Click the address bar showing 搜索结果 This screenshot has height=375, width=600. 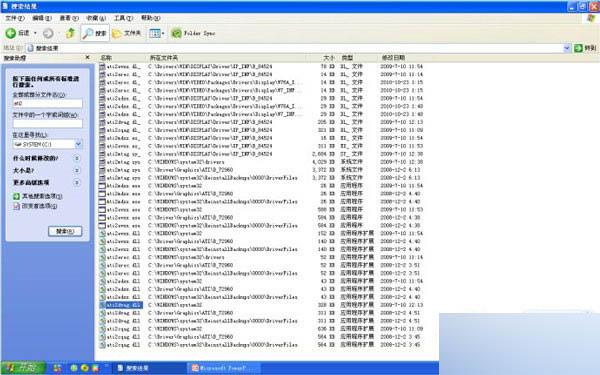pos(295,48)
